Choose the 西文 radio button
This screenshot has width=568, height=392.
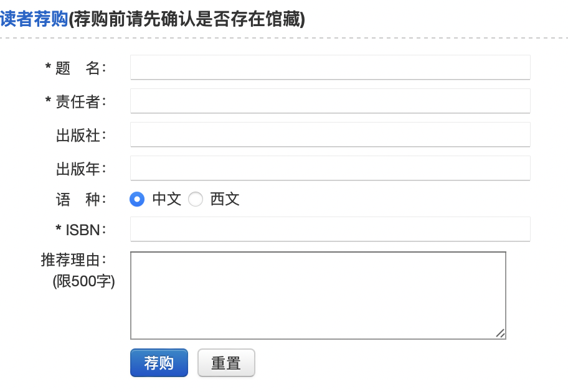coord(196,199)
